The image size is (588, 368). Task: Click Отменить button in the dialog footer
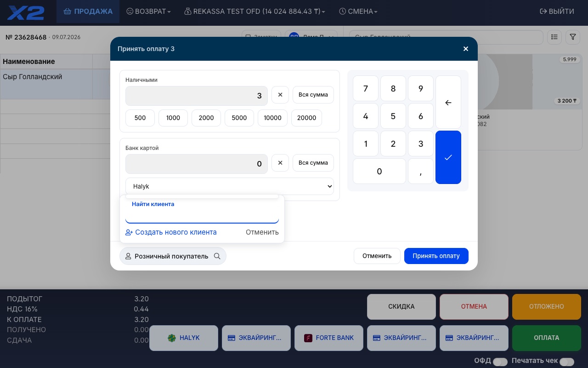(x=377, y=256)
